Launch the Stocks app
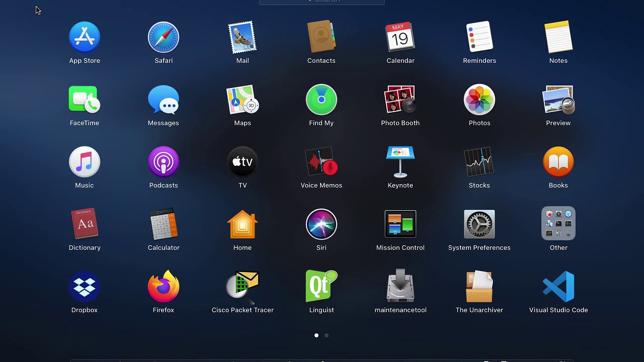Viewport: 644px width, 362px height. coord(479,162)
